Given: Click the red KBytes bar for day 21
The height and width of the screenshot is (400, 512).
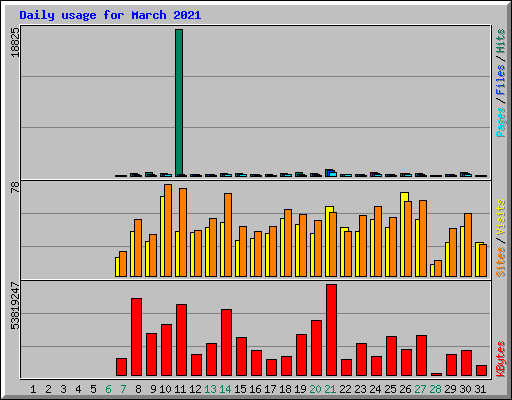Looking at the screenshot, I should point(331,330).
